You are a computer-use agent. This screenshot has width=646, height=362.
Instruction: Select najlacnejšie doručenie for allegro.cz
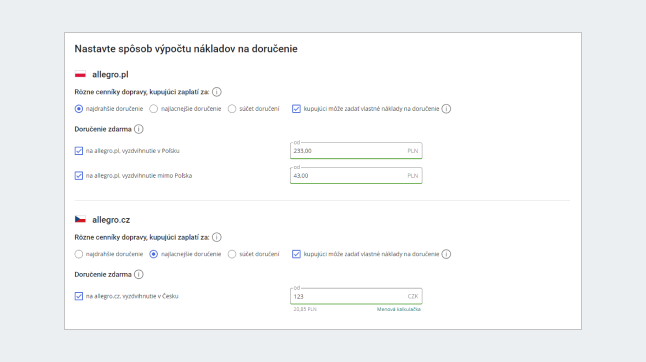(154, 254)
